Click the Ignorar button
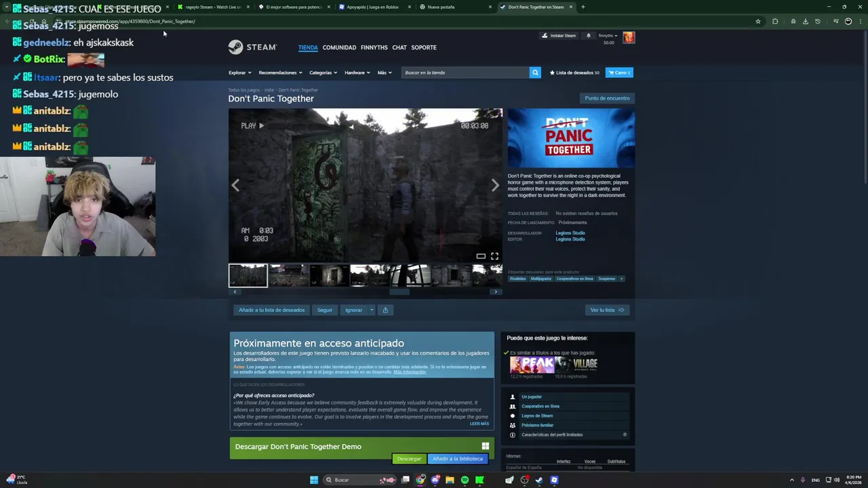The image size is (868, 488). click(353, 310)
